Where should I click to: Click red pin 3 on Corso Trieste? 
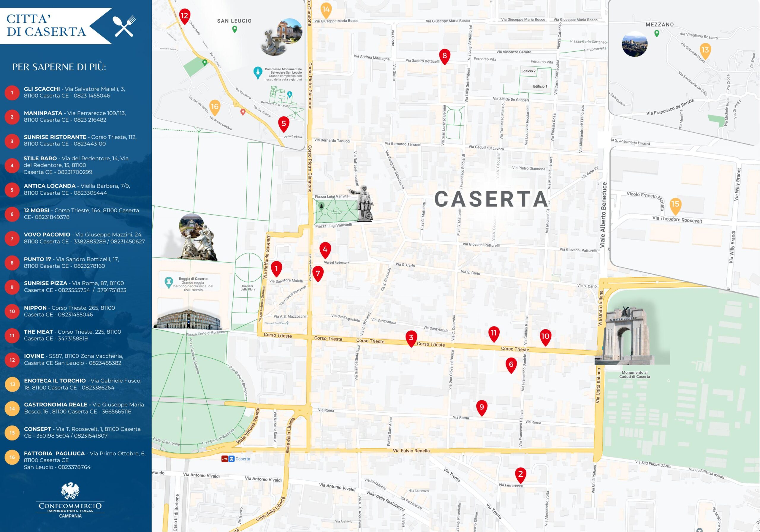411,338
